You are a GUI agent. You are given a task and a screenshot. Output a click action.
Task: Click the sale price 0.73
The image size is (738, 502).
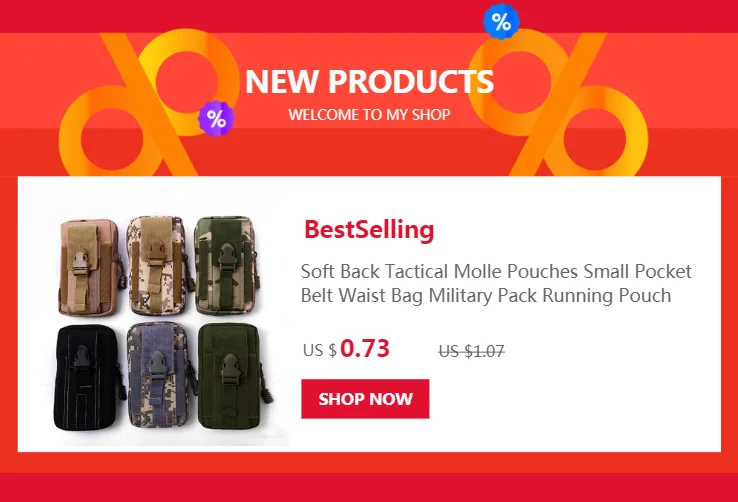click(365, 349)
